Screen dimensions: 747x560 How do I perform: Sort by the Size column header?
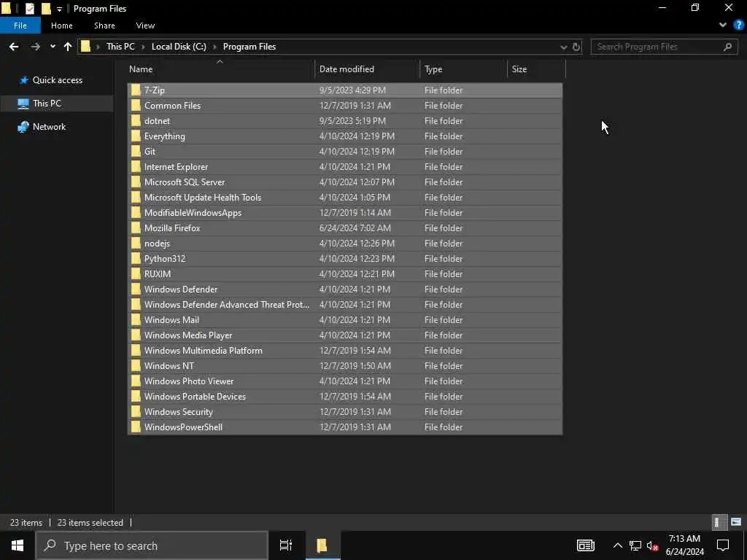[519, 69]
